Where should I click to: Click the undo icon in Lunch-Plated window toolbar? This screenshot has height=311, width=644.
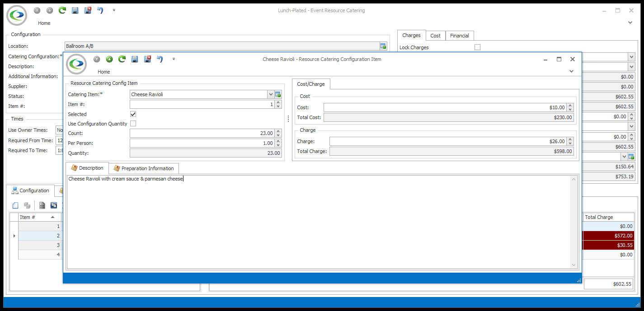(100, 10)
